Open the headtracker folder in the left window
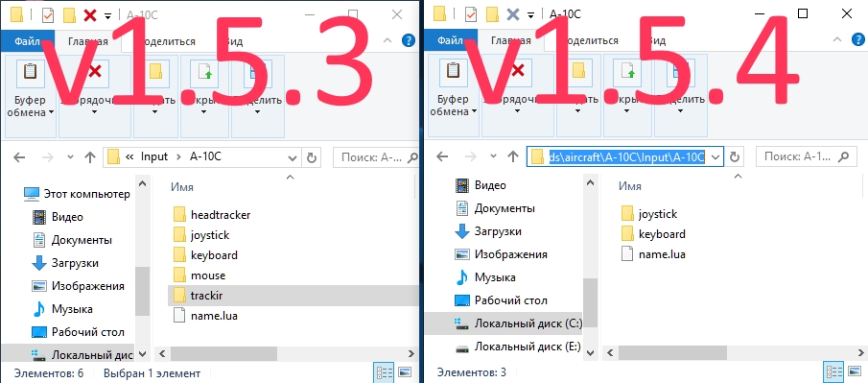 click(211, 214)
